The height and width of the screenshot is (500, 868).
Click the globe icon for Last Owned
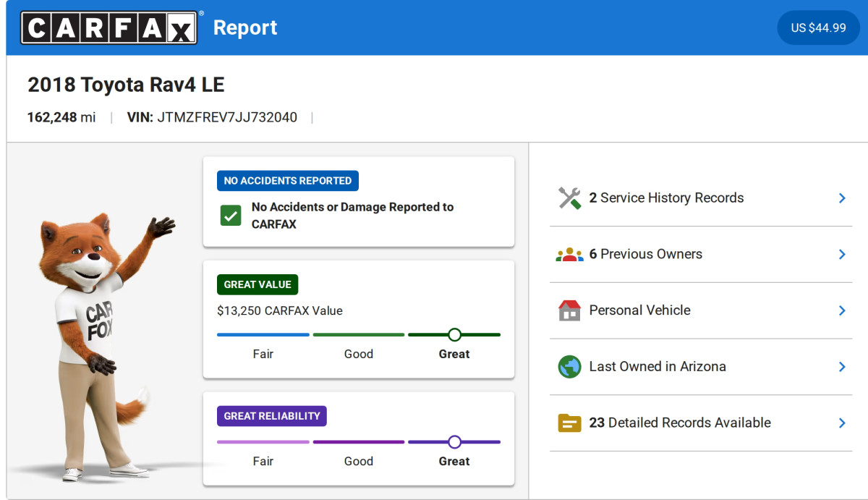click(x=570, y=366)
